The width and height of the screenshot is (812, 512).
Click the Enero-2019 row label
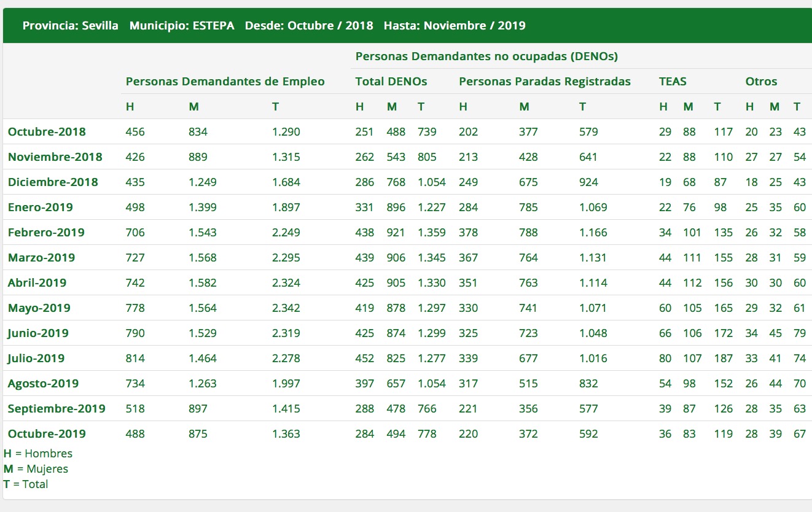(40, 207)
